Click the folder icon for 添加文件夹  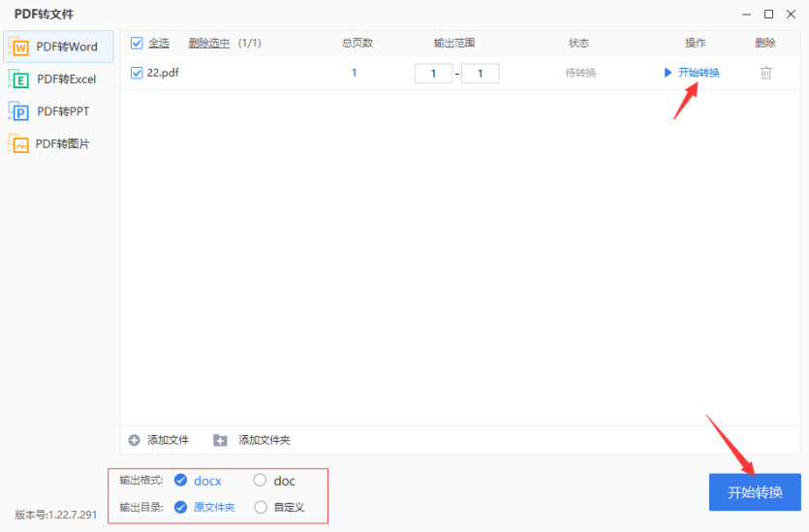(220, 440)
